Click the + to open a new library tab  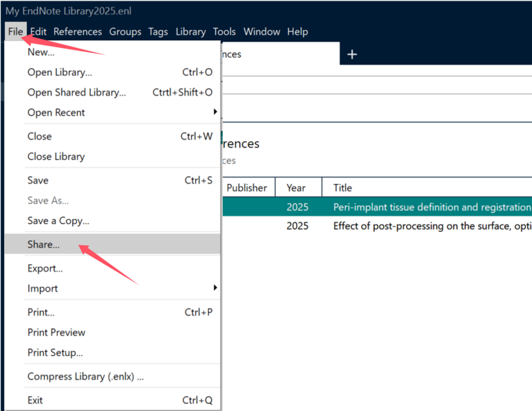click(352, 54)
